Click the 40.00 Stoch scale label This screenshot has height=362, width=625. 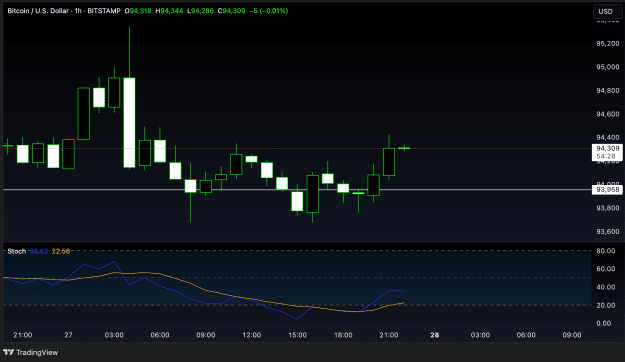[605, 287]
